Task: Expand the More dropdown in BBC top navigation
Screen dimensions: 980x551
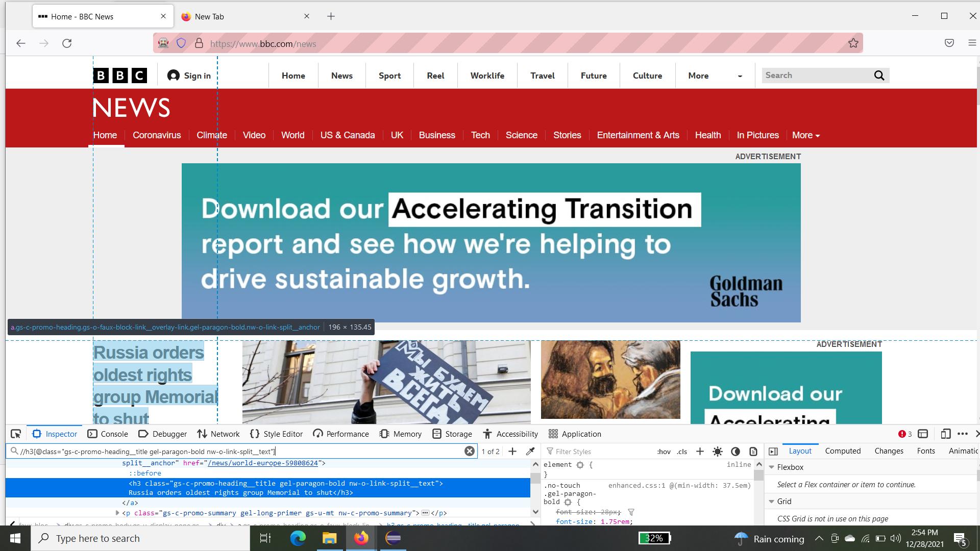Action: click(715, 76)
